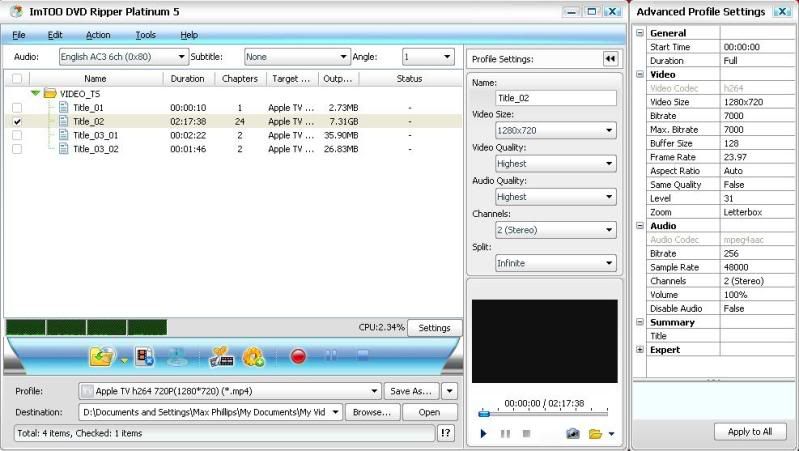Click the Browse... button
The height and width of the screenshot is (451, 799).
tap(372, 412)
